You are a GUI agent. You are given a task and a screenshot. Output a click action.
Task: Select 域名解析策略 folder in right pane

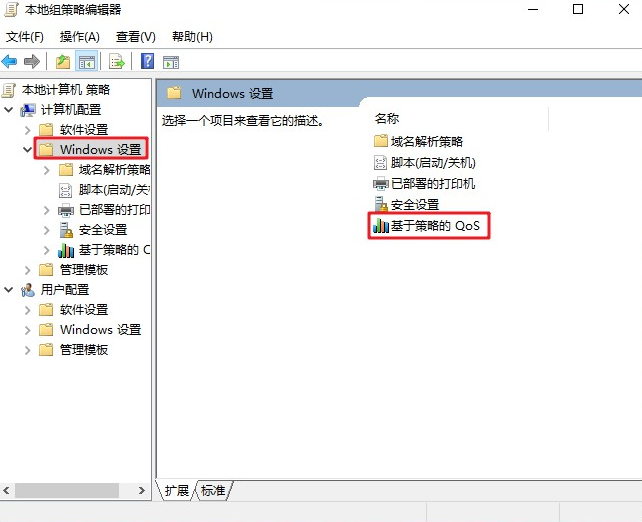(x=418, y=142)
